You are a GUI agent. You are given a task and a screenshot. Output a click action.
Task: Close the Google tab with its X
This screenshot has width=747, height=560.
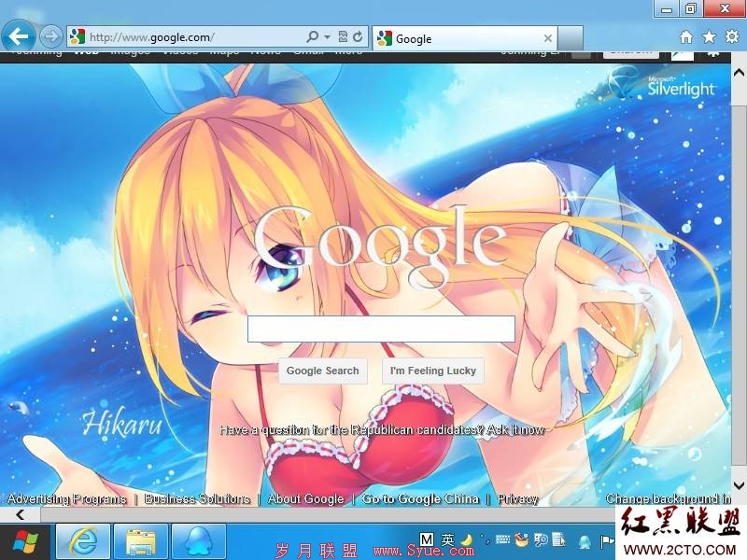click(548, 38)
